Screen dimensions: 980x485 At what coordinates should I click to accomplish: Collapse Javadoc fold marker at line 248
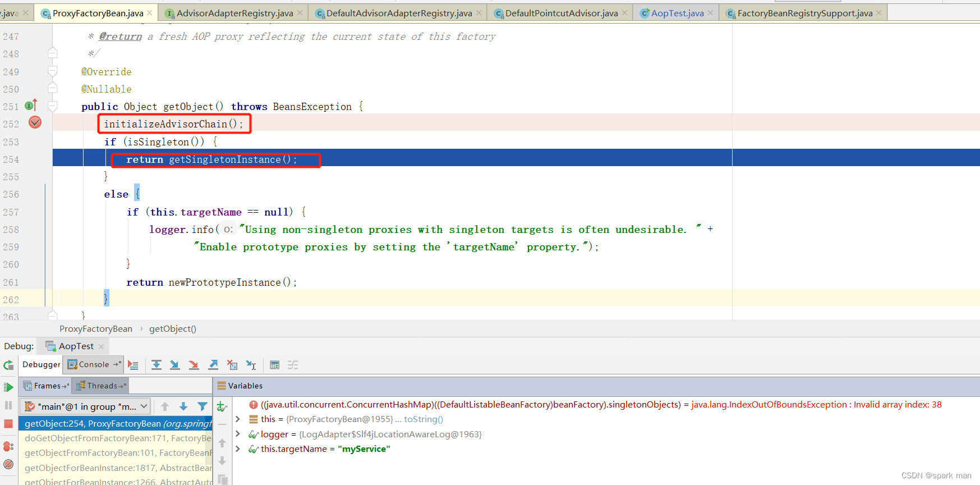[x=53, y=53]
